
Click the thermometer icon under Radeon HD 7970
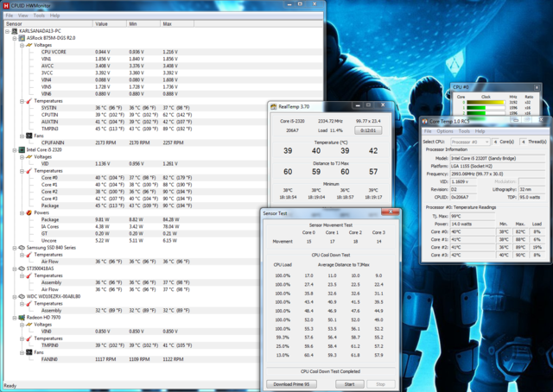[x=29, y=338]
